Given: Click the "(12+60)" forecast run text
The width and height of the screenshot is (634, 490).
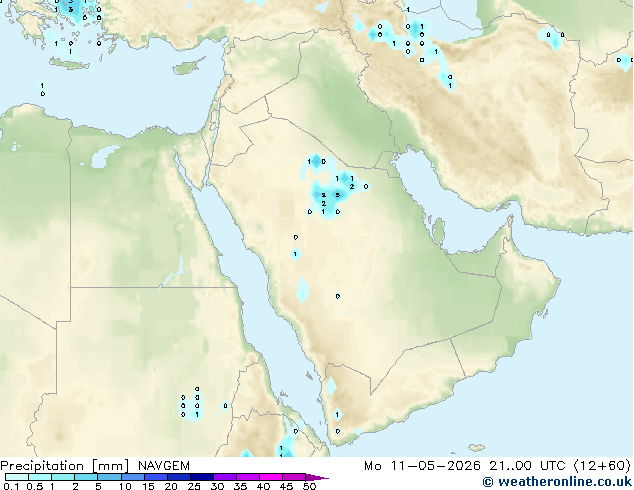Looking at the screenshot, I should click(x=602, y=466).
